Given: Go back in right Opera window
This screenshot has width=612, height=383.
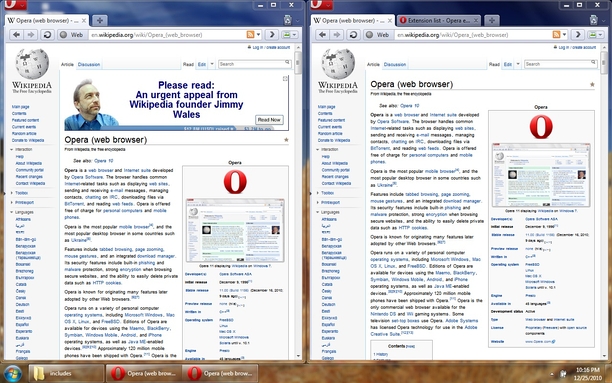Looking at the screenshot, I should [x=322, y=35].
